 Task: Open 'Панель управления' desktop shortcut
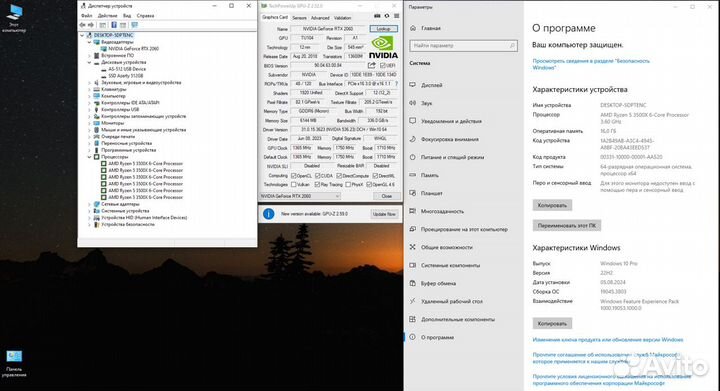click(14, 364)
